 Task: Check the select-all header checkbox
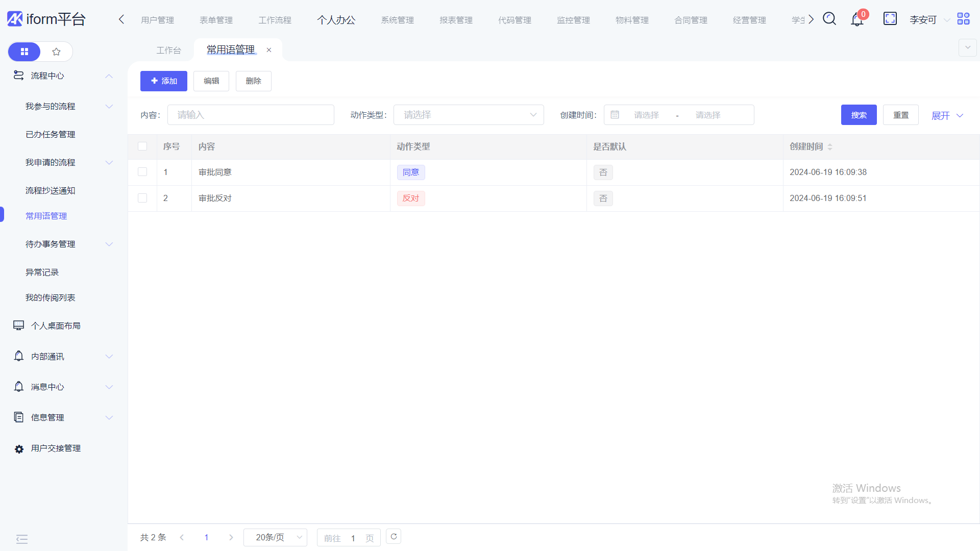[x=142, y=146]
